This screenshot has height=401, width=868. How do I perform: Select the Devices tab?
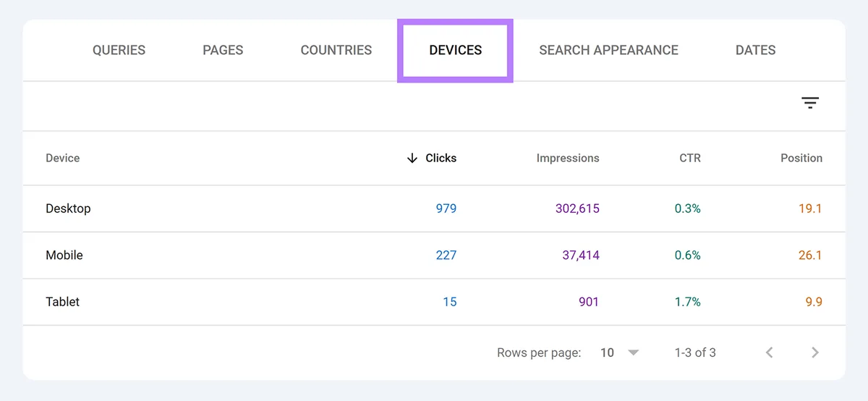(456, 50)
